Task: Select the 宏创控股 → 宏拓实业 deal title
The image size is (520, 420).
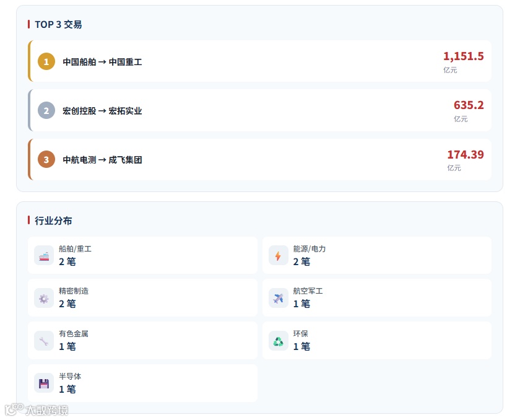Action: [x=103, y=111]
